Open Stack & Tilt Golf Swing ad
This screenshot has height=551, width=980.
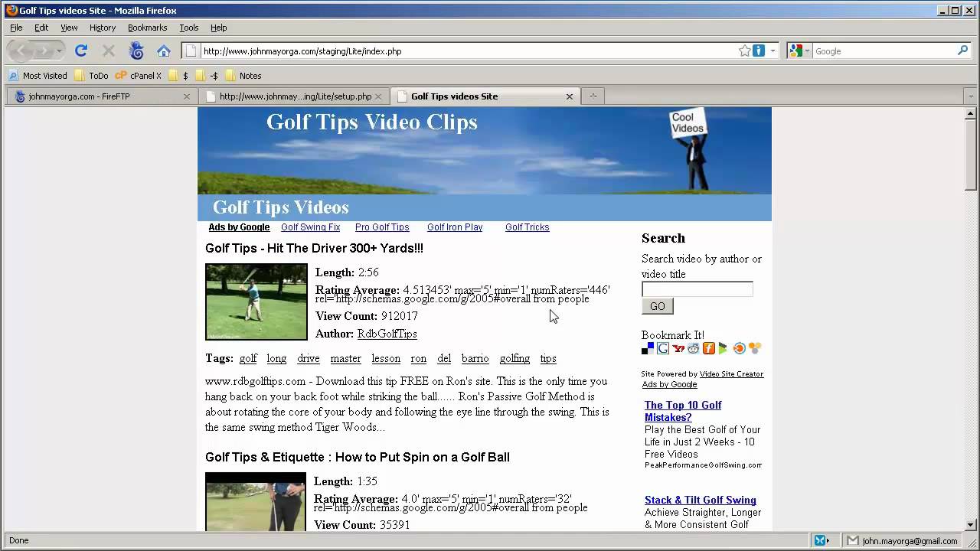tap(701, 500)
